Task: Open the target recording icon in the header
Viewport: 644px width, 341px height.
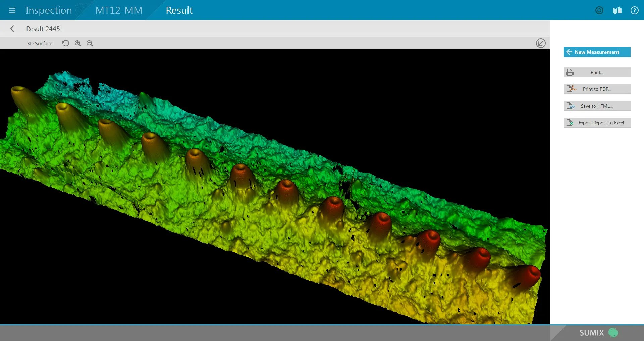Action: 599,10
